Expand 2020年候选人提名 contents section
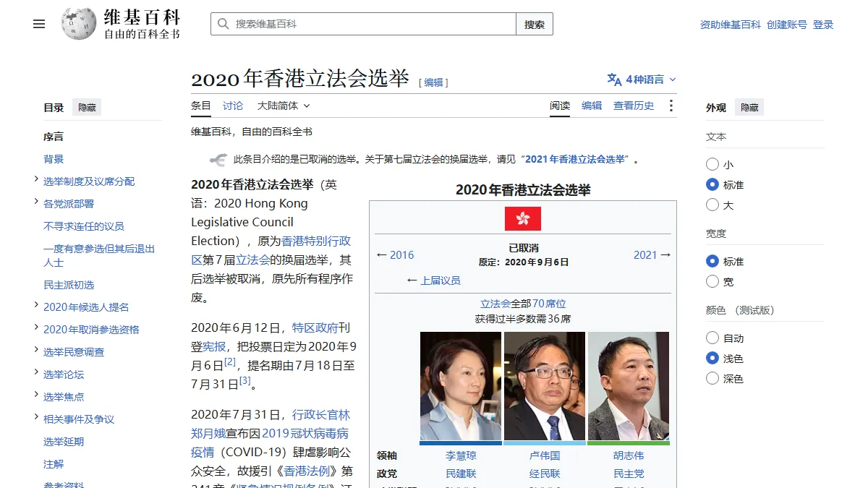Viewport: 868px width, 488px height. point(36,306)
